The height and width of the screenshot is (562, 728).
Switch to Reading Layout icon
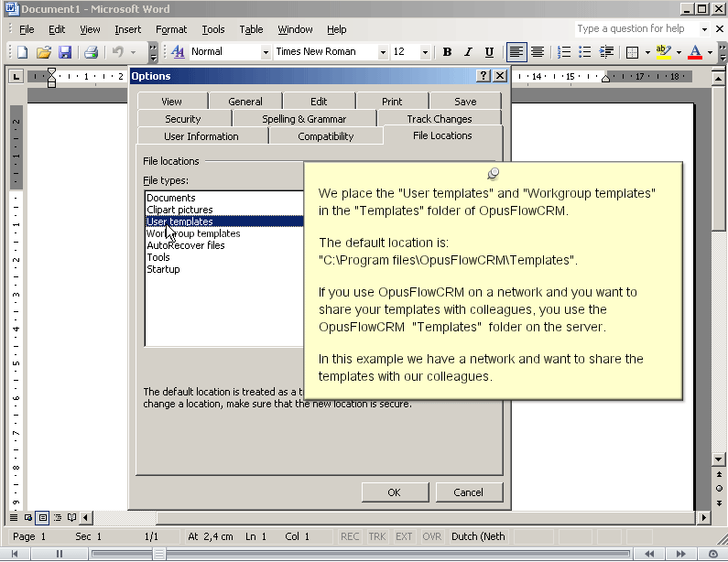[71, 517]
